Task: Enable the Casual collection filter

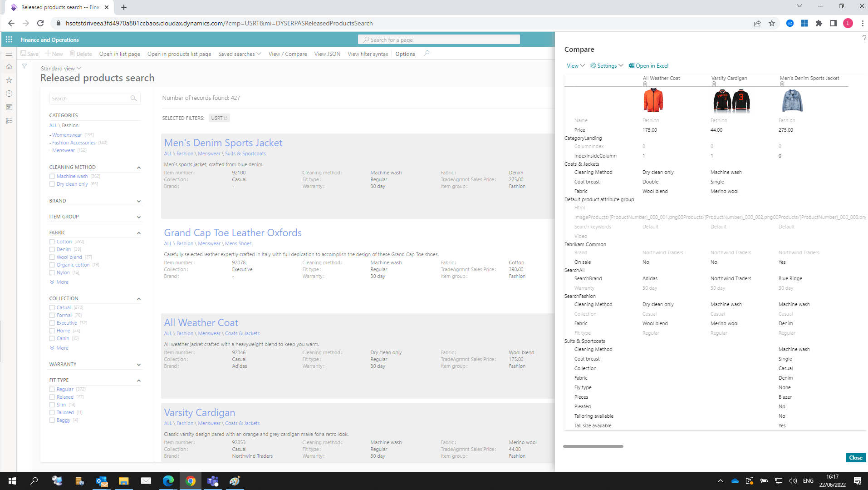Action: coord(52,308)
